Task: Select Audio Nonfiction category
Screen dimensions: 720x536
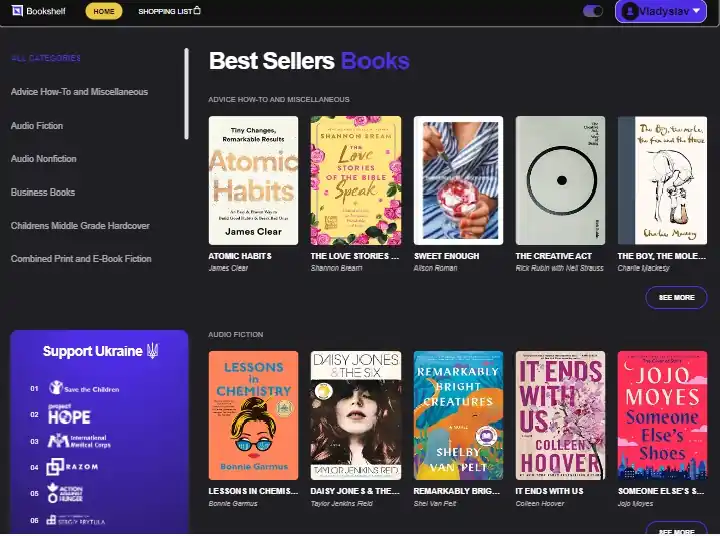Action: (x=44, y=159)
